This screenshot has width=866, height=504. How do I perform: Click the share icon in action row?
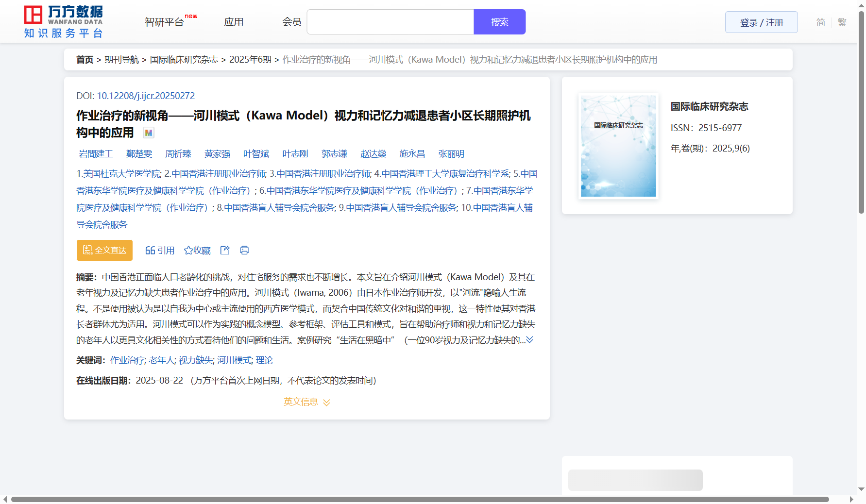(225, 250)
